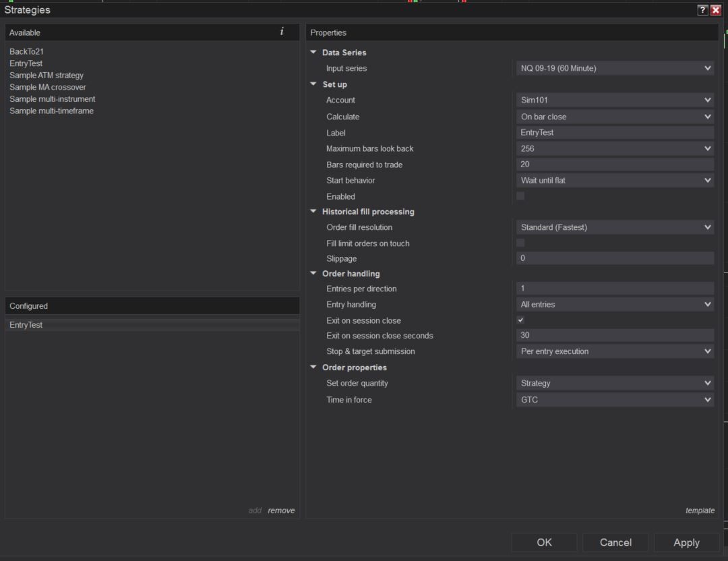Select EntryTest in Configured list

152,324
